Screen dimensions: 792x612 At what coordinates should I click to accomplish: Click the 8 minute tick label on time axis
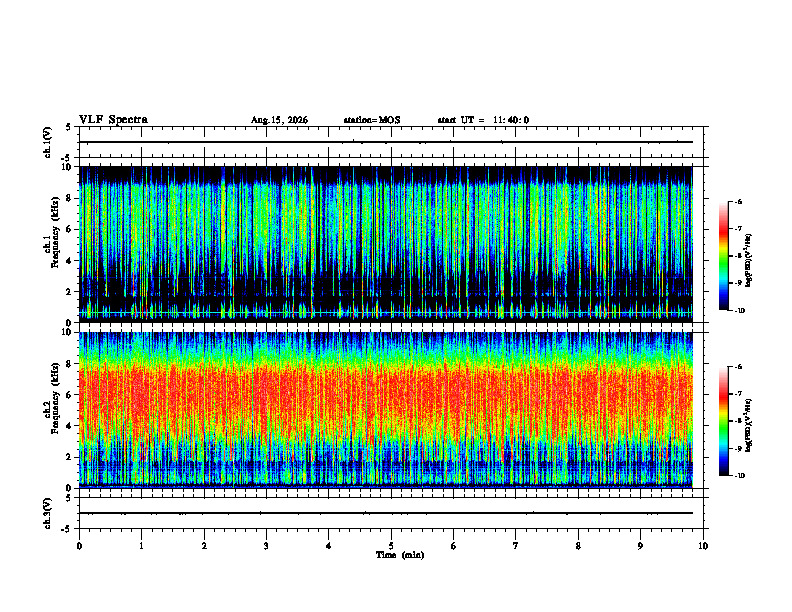578,546
